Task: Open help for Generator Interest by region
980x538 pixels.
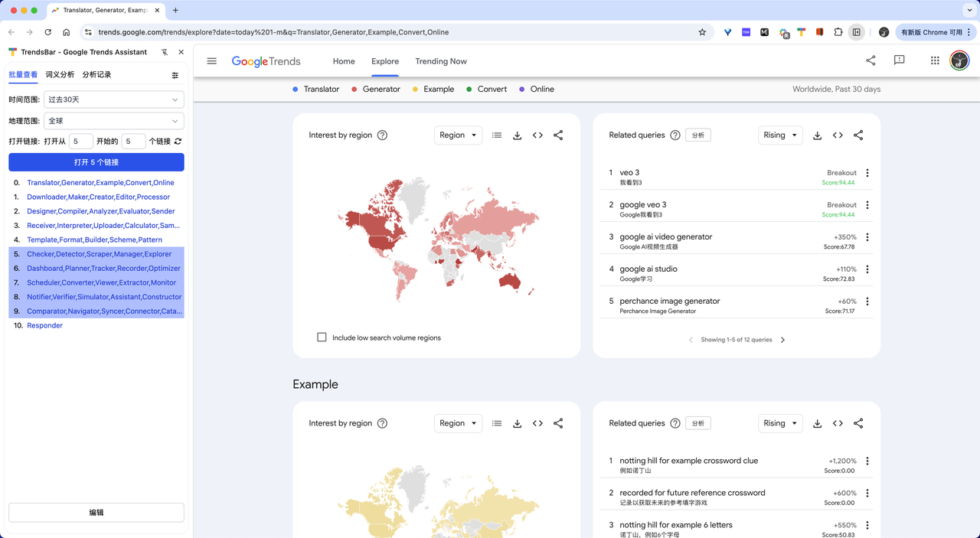Action: point(383,135)
